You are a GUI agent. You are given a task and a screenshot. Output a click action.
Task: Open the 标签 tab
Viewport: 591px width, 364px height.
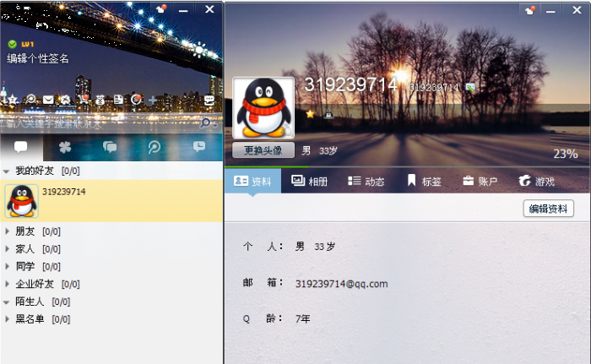(424, 182)
